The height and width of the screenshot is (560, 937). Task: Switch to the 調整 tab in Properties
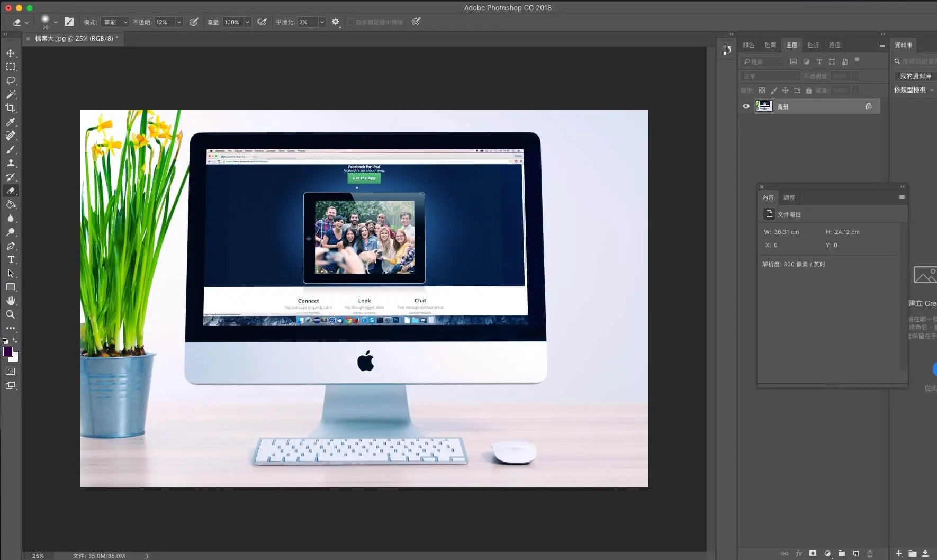pos(789,197)
